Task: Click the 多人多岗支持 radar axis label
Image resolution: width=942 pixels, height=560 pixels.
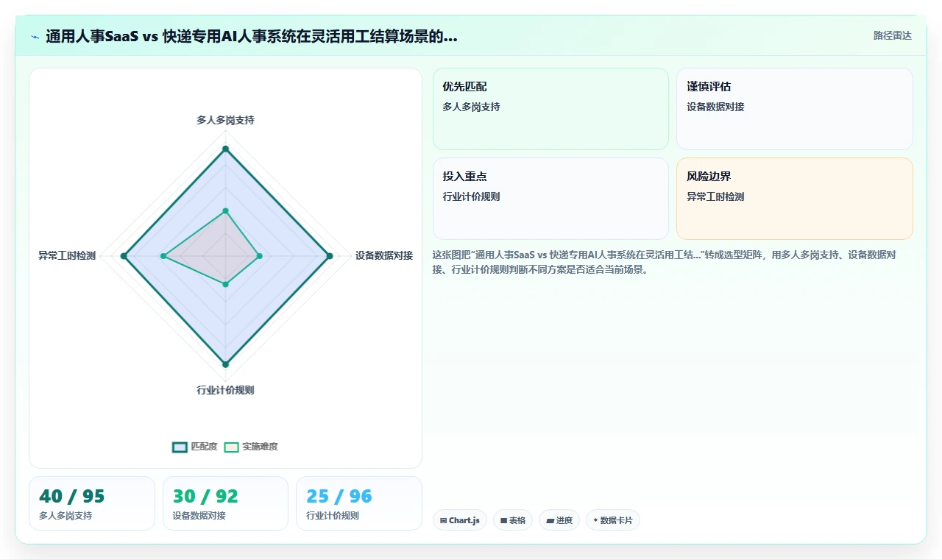Action: 225,120
